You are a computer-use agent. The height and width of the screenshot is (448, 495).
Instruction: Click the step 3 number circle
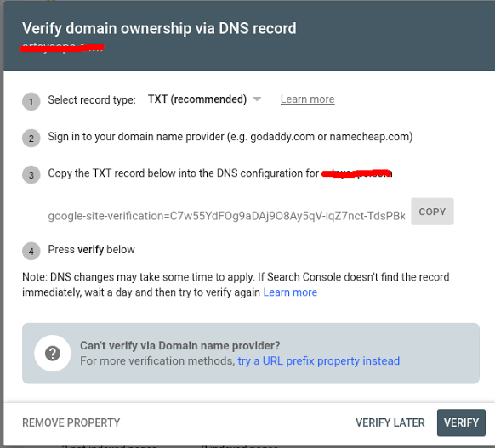pyautogui.click(x=31, y=175)
